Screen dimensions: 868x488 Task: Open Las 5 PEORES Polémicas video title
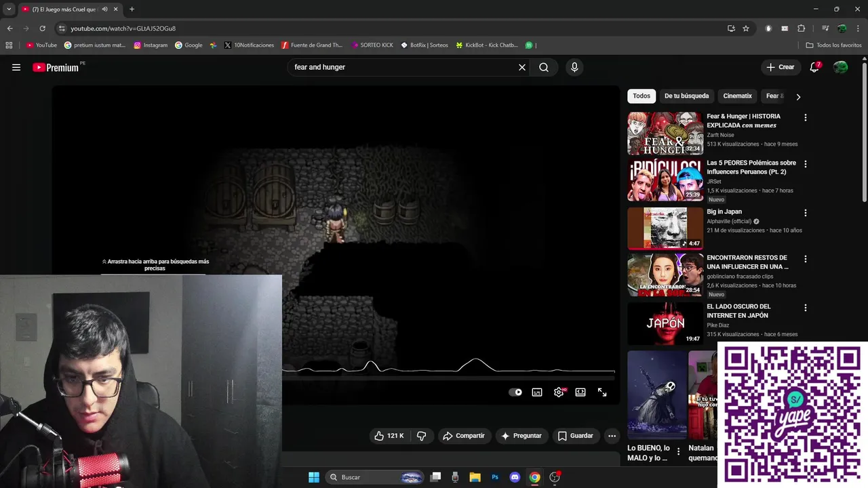pos(751,167)
